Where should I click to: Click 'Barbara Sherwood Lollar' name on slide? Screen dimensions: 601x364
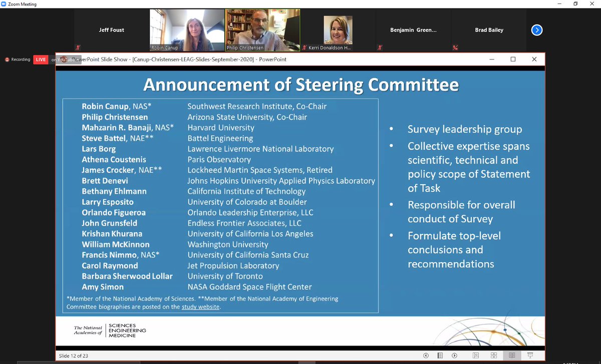[x=127, y=276]
